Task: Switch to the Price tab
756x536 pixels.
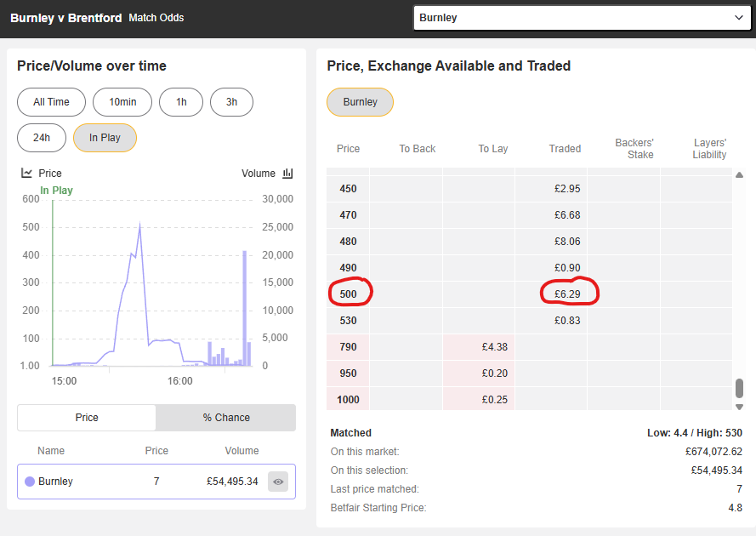Action: coord(87,418)
